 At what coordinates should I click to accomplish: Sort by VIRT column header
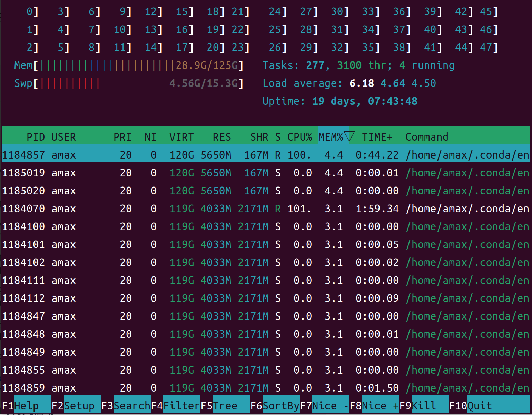(x=181, y=137)
